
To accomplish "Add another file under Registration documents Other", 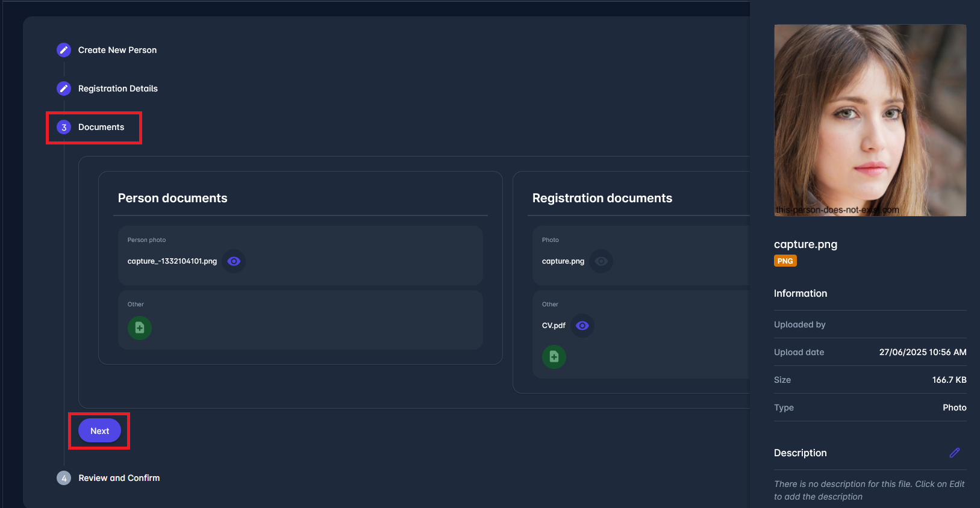I will pos(554,357).
